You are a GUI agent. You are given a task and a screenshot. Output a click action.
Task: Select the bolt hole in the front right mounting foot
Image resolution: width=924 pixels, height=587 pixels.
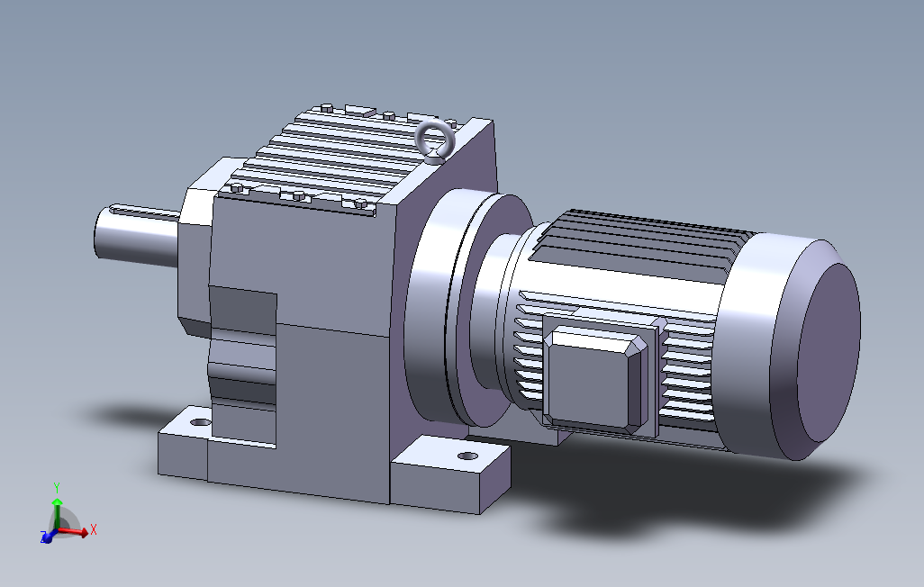click(x=468, y=456)
